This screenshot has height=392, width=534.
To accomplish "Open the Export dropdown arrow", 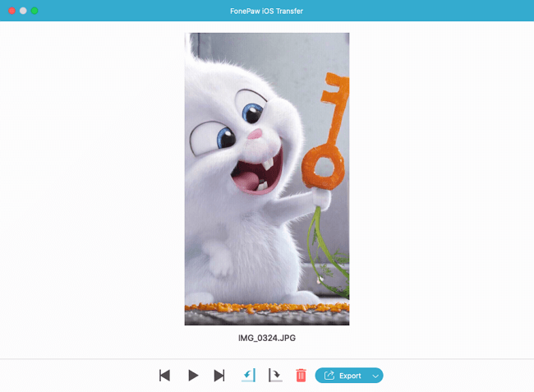I will coord(375,376).
